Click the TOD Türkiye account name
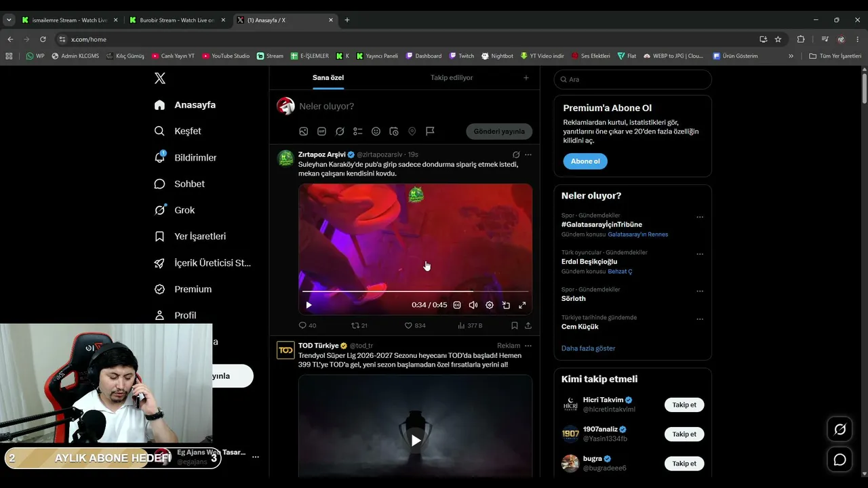868x488 pixels. tap(318, 346)
